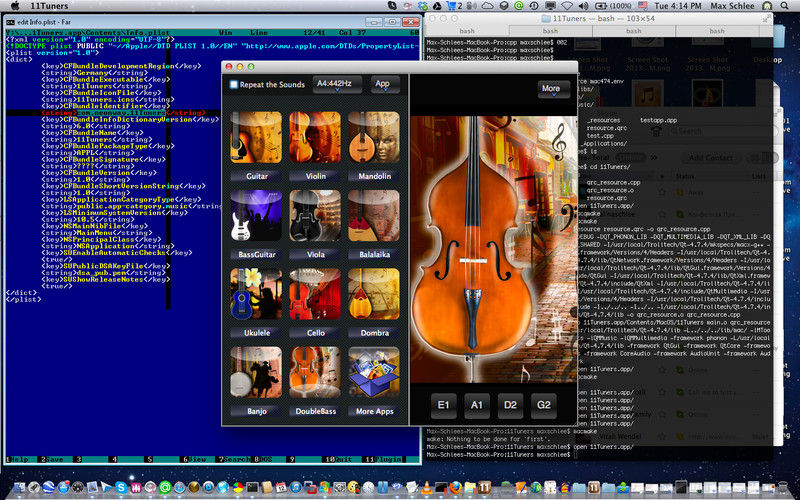Click 7Search in Far bottom bar

pyautogui.click(x=234, y=459)
